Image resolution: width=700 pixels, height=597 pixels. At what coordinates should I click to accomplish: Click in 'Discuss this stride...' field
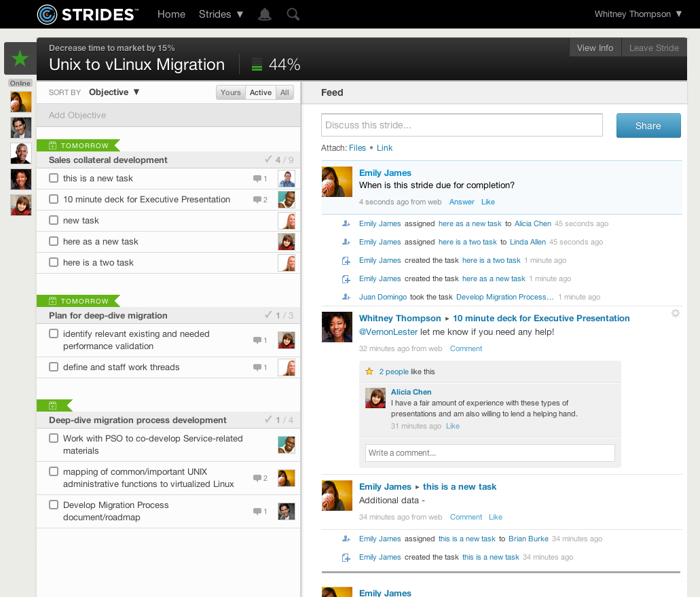click(x=462, y=125)
